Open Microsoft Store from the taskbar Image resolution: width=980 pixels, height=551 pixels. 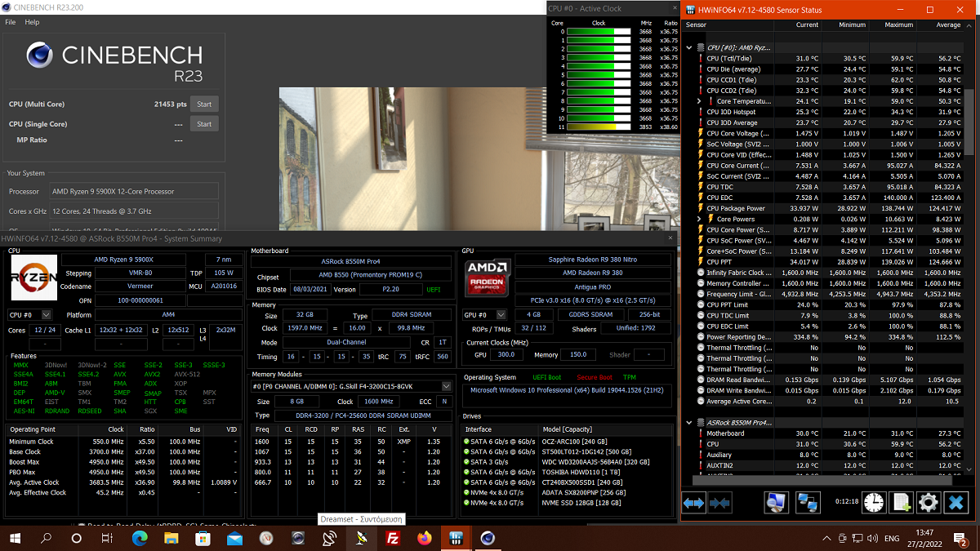pos(202,538)
